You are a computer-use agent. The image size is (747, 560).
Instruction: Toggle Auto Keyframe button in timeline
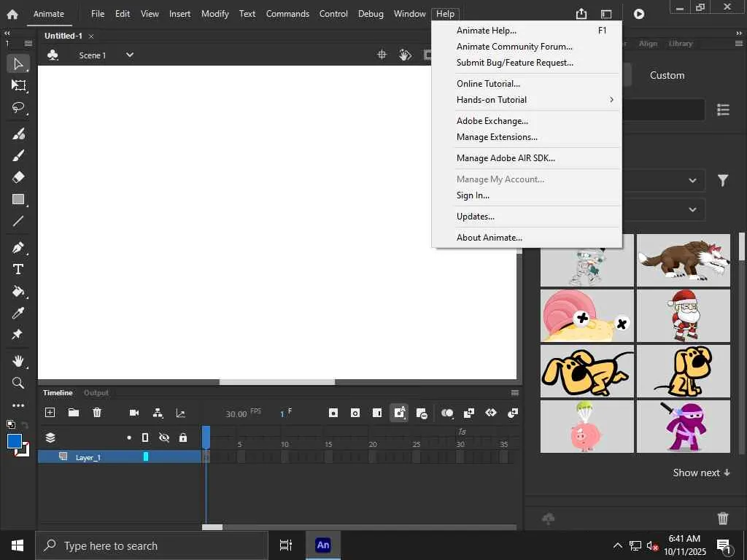tap(399, 413)
